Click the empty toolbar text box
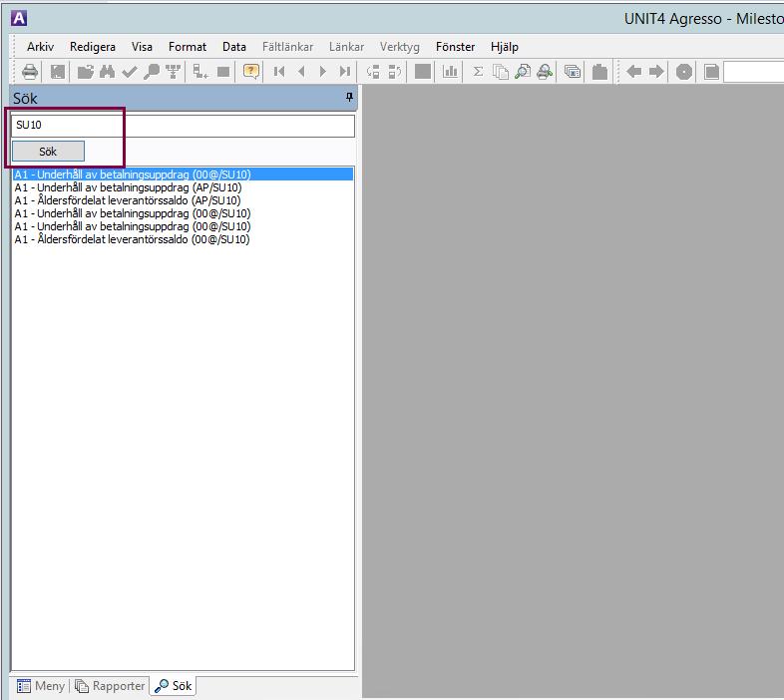The height and width of the screenshot is (700, 784). click(x=753, y=72)
